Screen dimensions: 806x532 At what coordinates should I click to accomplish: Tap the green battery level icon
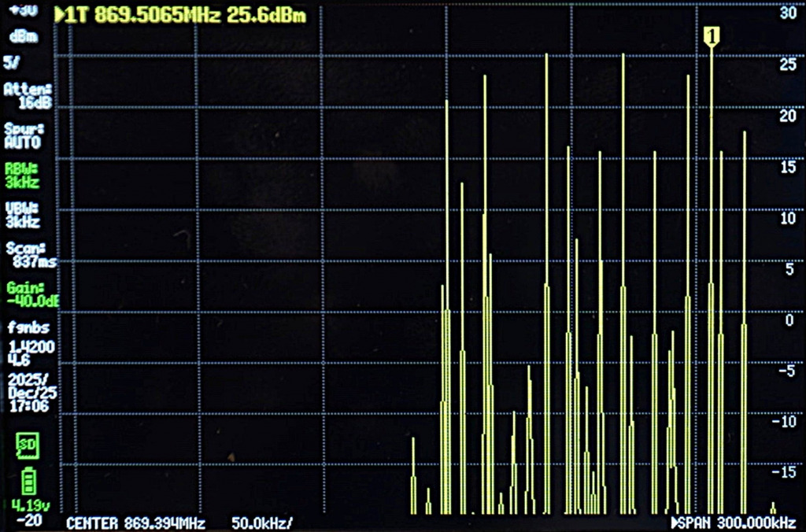[29, 481]
